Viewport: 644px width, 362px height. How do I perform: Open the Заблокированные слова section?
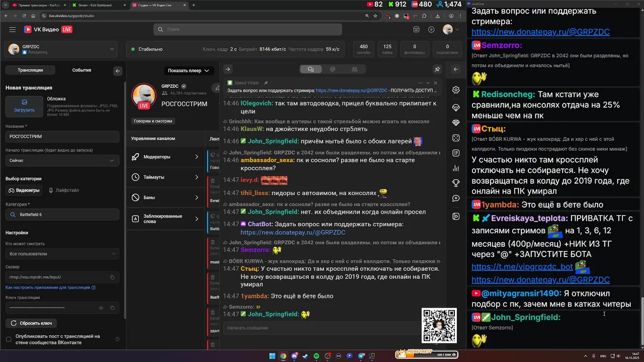[x=166, y=219]
